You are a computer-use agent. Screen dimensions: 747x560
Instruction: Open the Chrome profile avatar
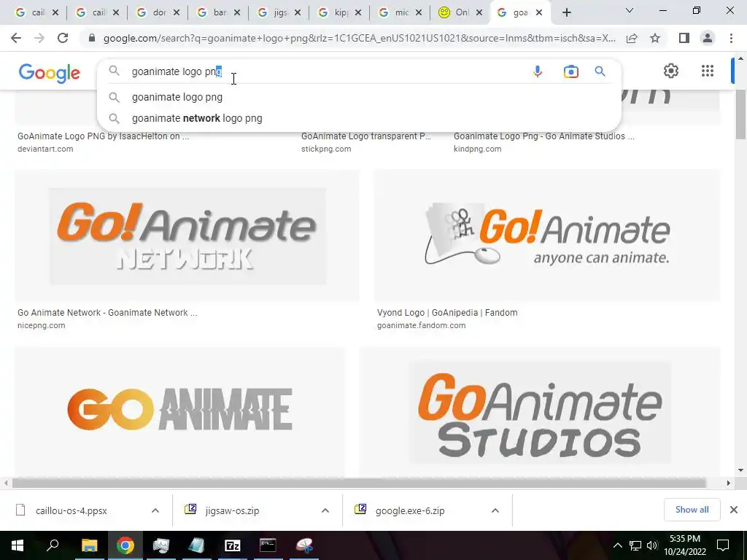(x=708, y=38)
